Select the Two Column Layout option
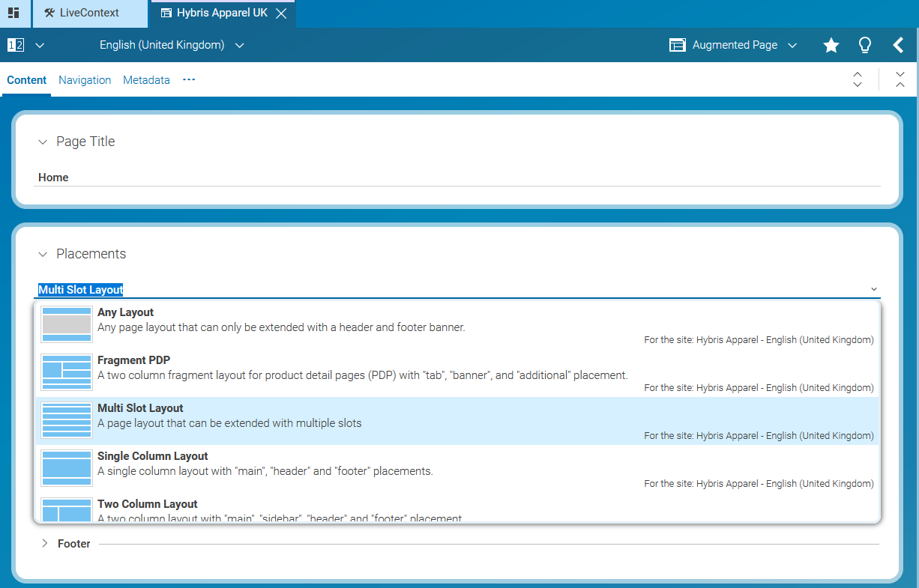This screenshot has height=588, width=919. point(300,508)
